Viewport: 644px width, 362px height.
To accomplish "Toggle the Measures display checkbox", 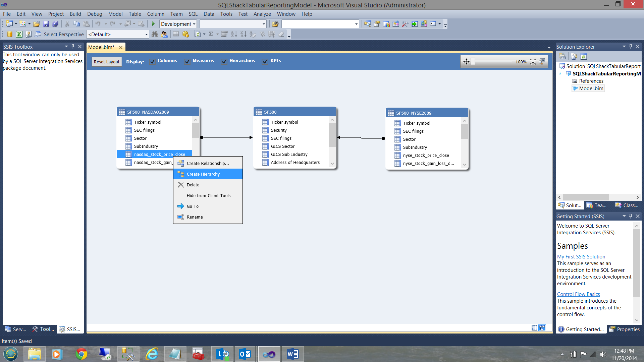I will [187, 62].
